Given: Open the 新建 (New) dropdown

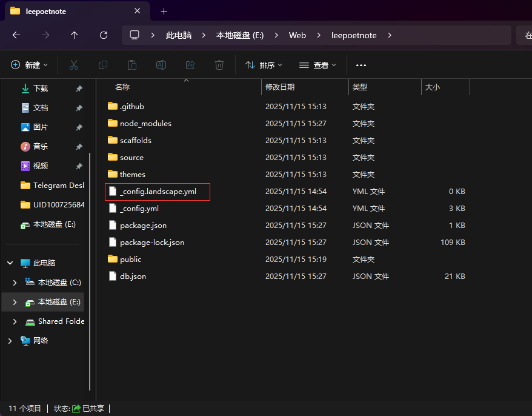Looking at the screenshot, I should click(x=29, y=65).
